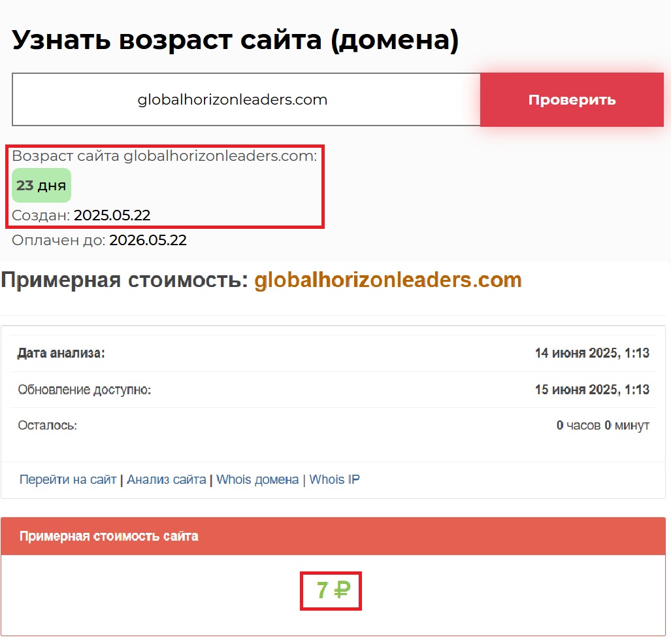The height and width of the screenshot is (644, 671).
Task: Click the ruble currency symbol
Action: point(342,591)
